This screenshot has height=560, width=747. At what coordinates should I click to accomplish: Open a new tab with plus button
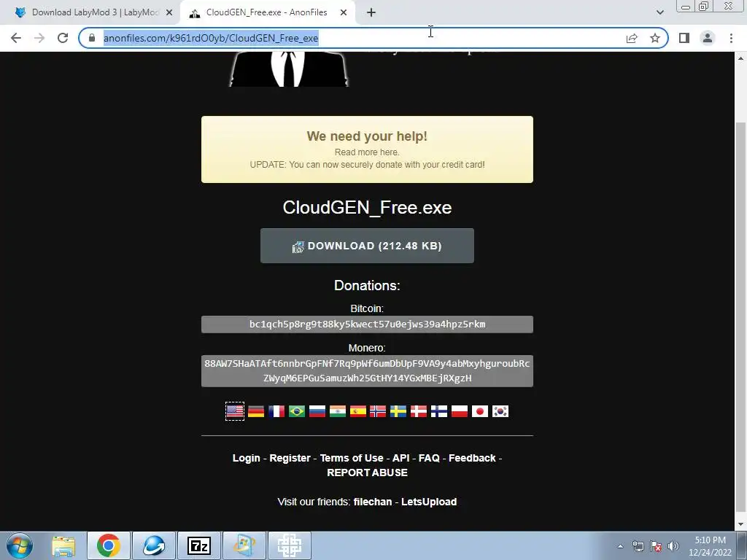(x=371, y=13)
